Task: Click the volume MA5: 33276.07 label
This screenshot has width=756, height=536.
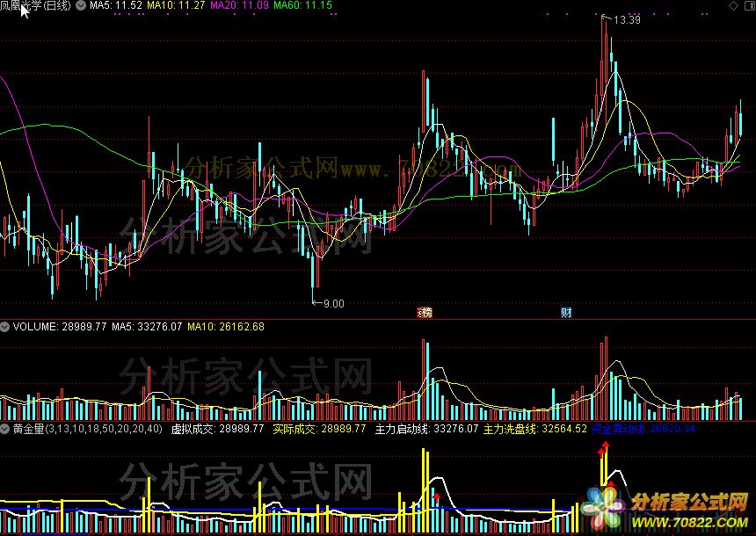Action: click(147, 327)
